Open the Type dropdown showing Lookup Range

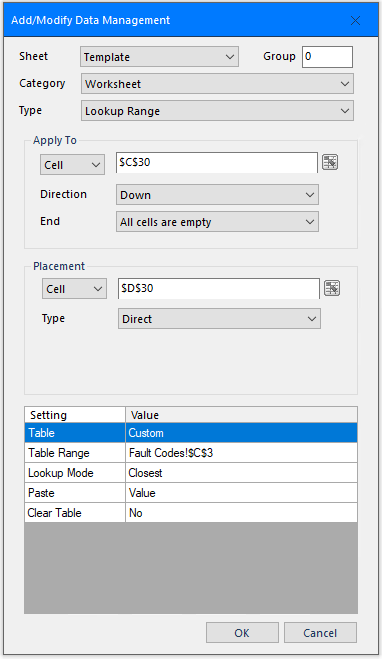pyautogui.click(x=217, y=111)
